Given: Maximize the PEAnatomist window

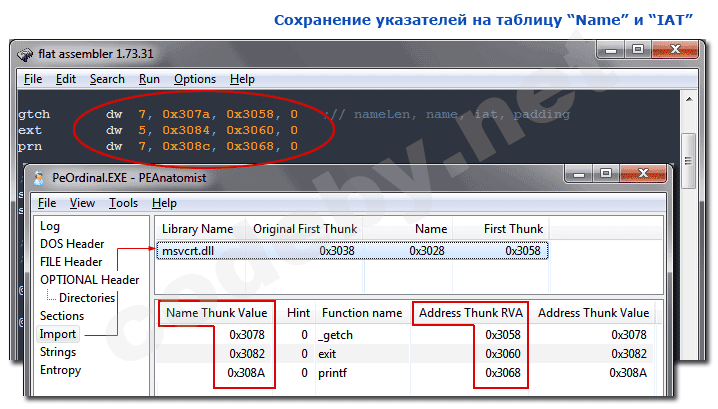Looking at the screenshot, I should pos(606,174).
